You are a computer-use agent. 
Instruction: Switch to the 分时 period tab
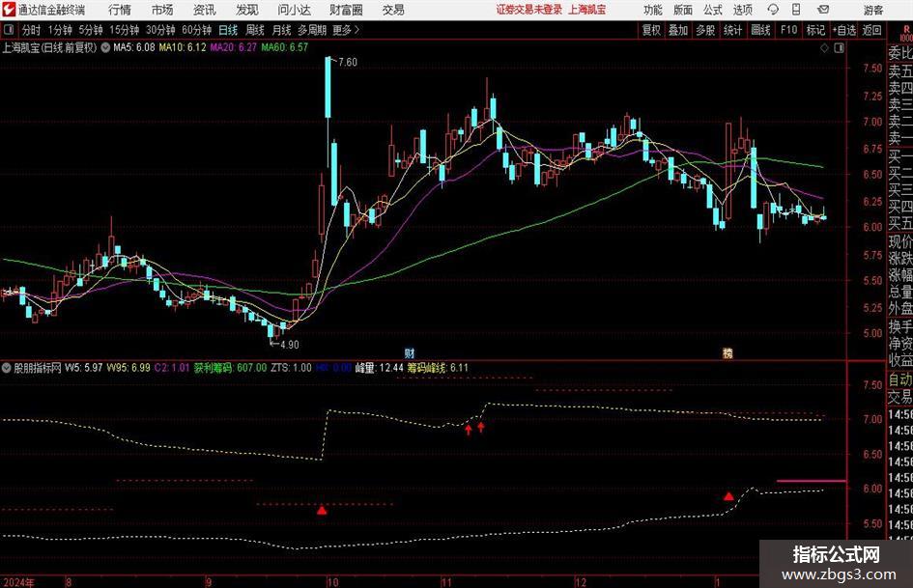tap(32, 30)
